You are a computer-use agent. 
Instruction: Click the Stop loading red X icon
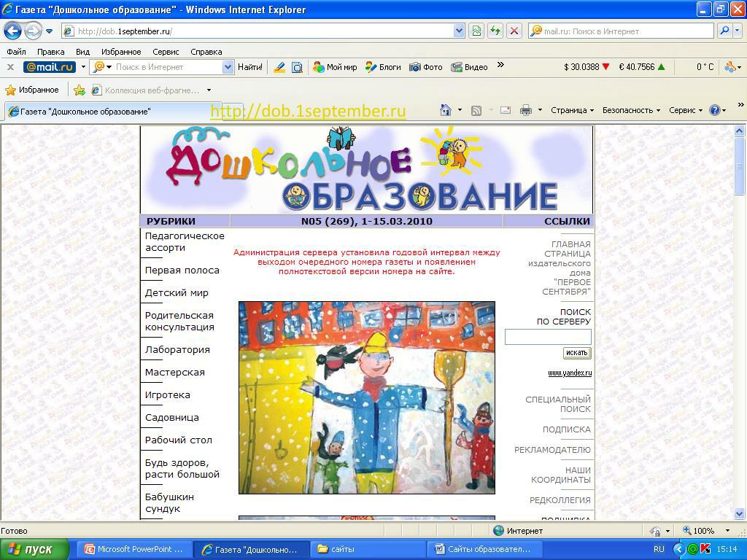pos(514,31)
